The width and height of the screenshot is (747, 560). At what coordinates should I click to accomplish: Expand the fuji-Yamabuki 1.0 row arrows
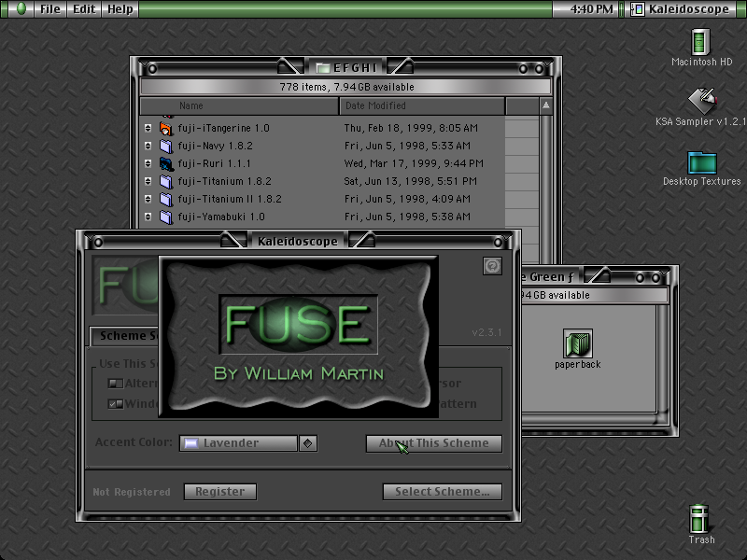pos(148,217)
